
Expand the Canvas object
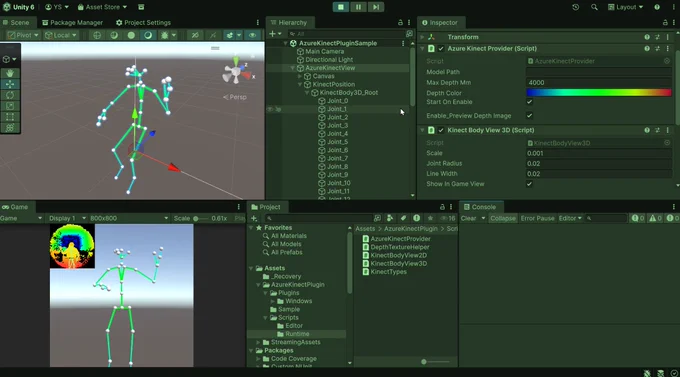(300, 76)
